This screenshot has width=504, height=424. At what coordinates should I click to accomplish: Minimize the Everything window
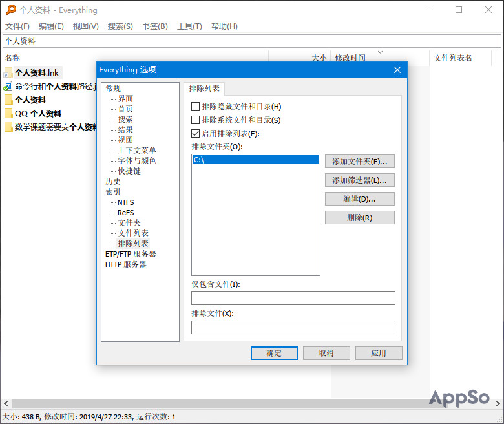pyautogui.click(x=430, y=10)
